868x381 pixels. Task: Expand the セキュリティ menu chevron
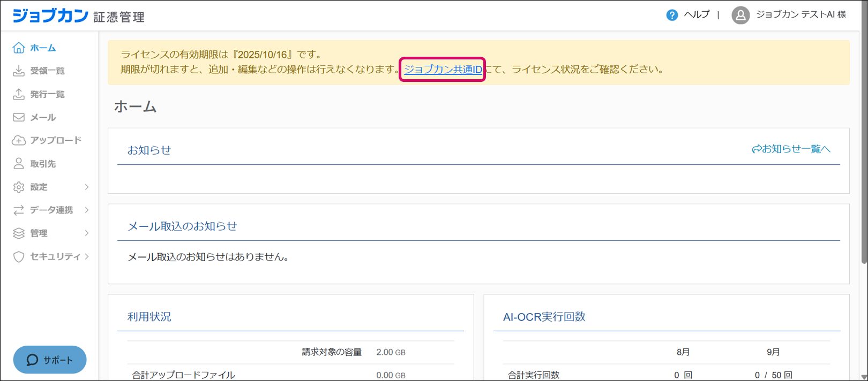[x=87, y=257]
